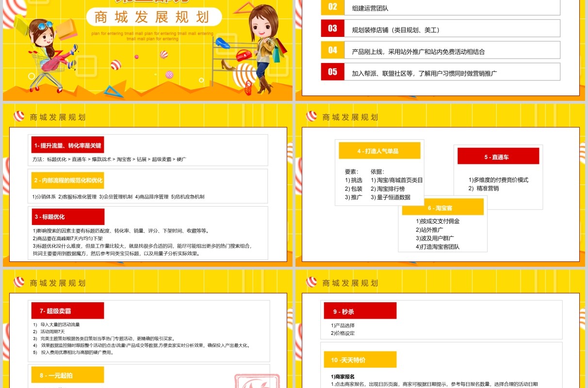Select the line '产品刚上线，采用站外推广和站内免费活动相结合'

pyautogui.click(x=418, y=51)
